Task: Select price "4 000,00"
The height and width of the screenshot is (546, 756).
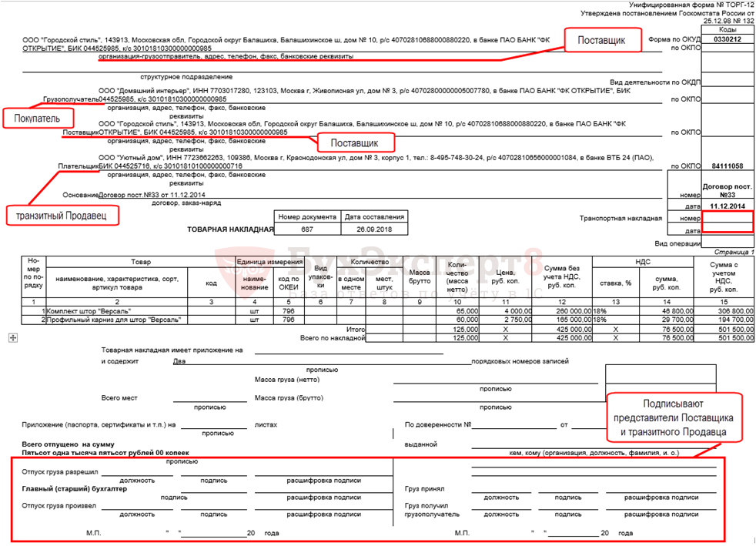Action: (x=505, y=311)
